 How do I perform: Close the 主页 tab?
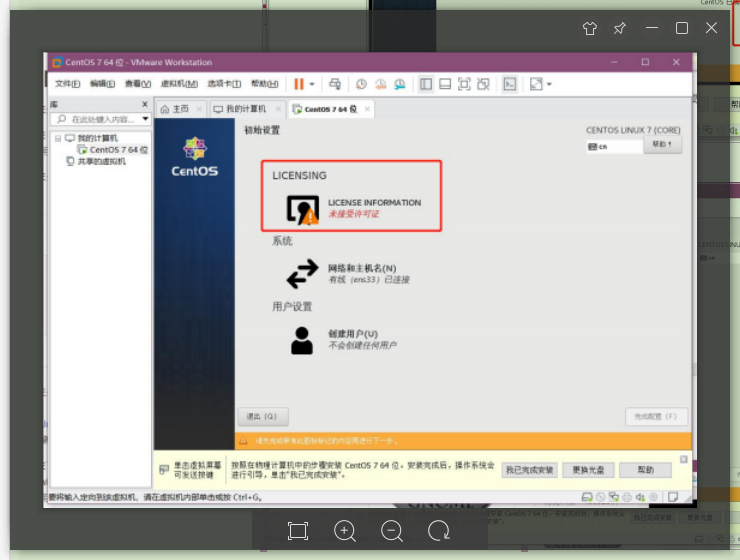199,109
